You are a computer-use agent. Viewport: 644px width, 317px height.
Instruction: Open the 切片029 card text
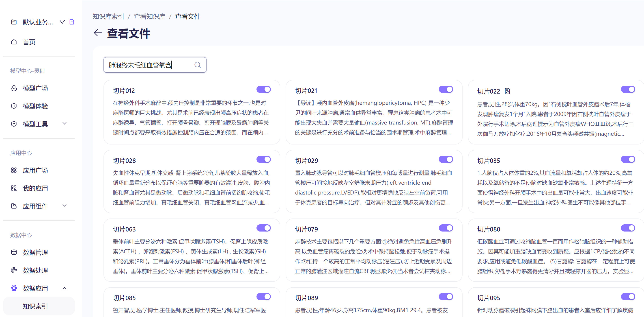(x=374, y=188)
